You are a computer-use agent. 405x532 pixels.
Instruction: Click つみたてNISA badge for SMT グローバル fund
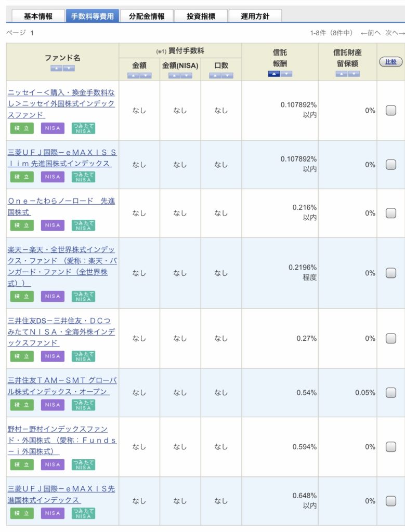(83, 405)
